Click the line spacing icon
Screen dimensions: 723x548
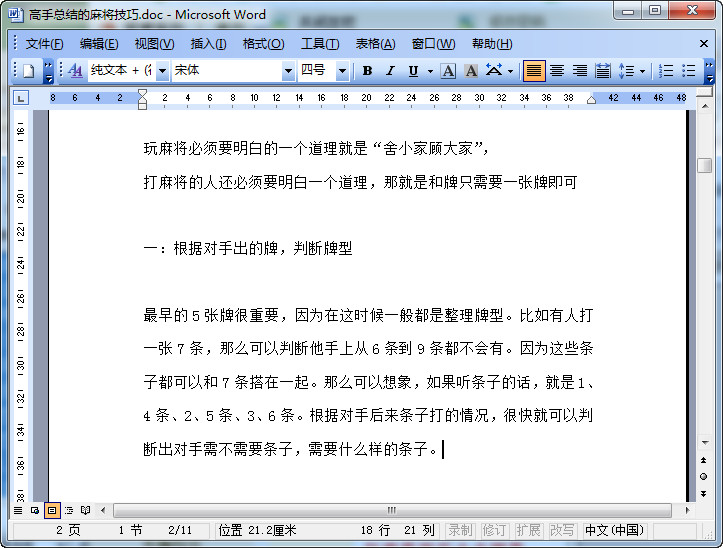(x=626, y=71)
